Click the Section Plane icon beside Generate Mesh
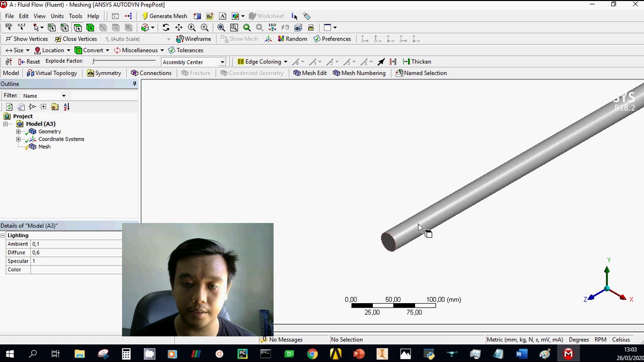This screenshot has width=644, height=362. pyautogui.click(x=197, y=16)
